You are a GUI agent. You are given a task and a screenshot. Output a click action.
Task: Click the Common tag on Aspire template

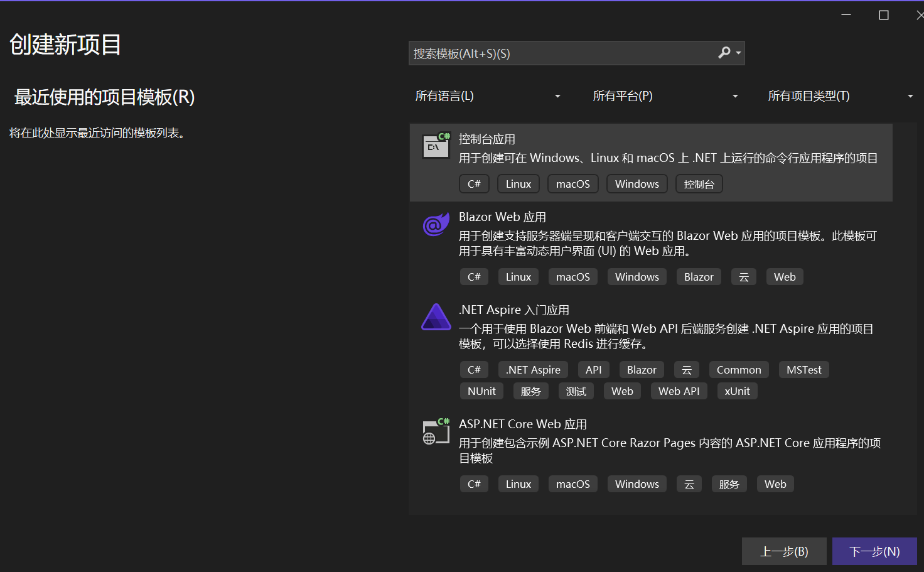(739, 370)
